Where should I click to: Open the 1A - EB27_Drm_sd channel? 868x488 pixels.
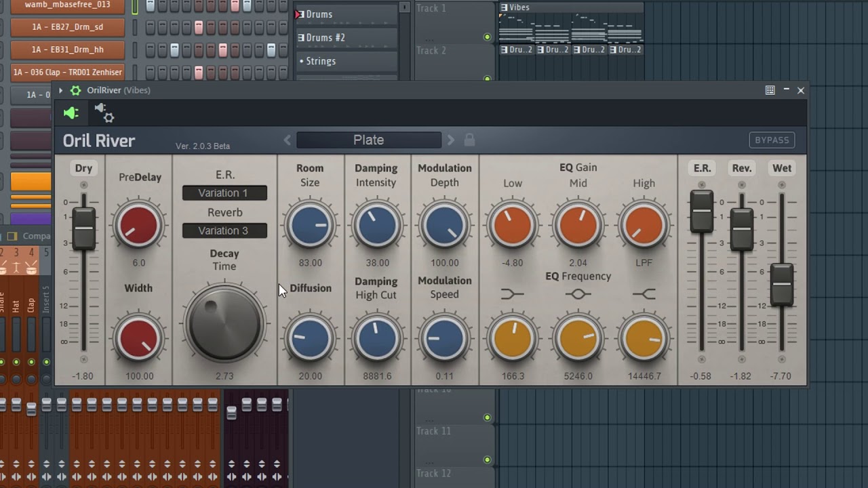coord(68,28)
